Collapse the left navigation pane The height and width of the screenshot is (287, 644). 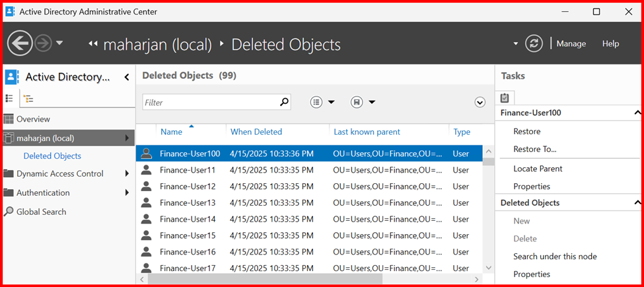point(127,77)
